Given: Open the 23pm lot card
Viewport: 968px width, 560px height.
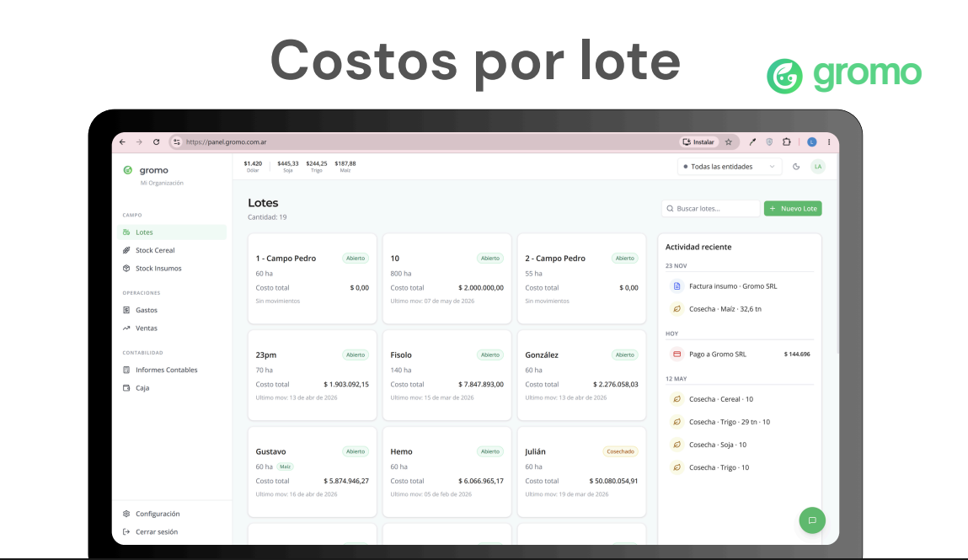Looking at the screenshot, I should (313, 375).
